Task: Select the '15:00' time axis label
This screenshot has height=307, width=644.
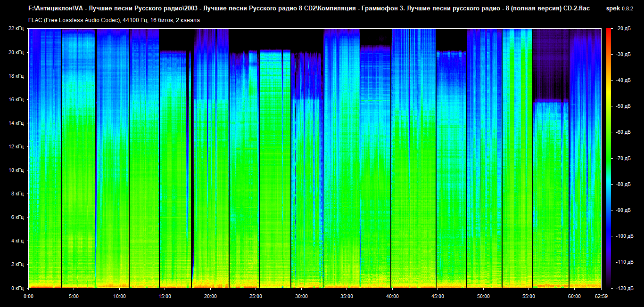Action: click(165, 296)
